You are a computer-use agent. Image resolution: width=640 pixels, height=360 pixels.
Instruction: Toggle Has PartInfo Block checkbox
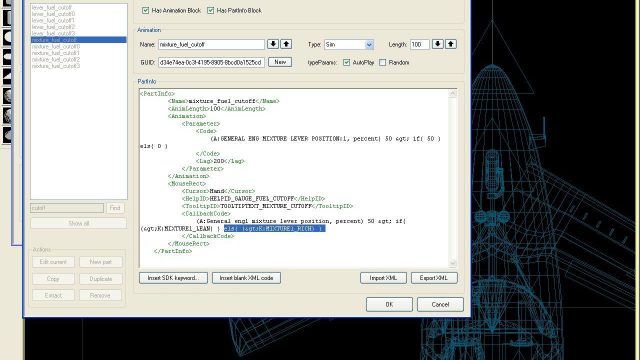coord(211,11)
